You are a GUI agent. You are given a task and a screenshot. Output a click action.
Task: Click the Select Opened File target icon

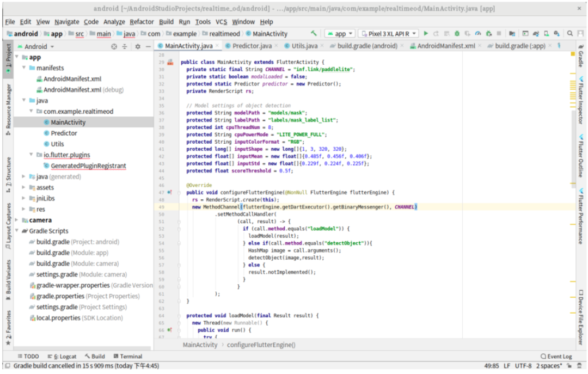(x=114, y=47)
